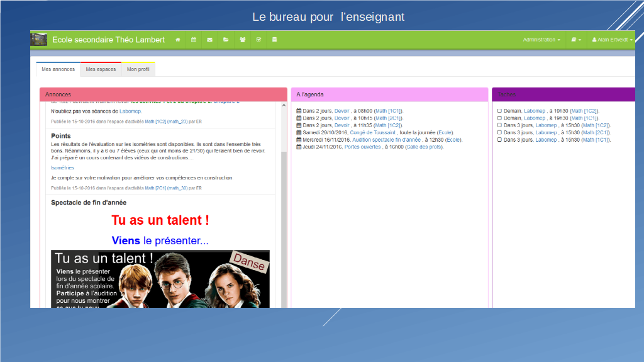Click calendar icon of Devoir 08h00 entry
Screen dimensions: 644x362
[x=299, y=111]
